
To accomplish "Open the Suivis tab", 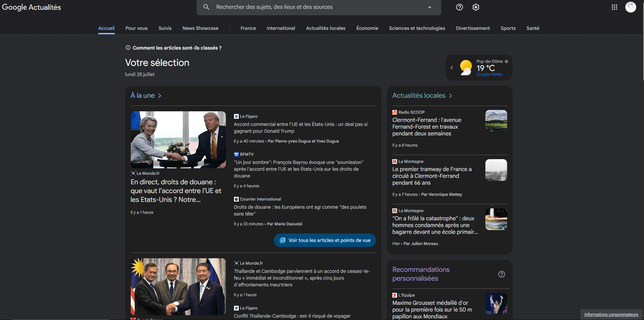I will point(165,28).
